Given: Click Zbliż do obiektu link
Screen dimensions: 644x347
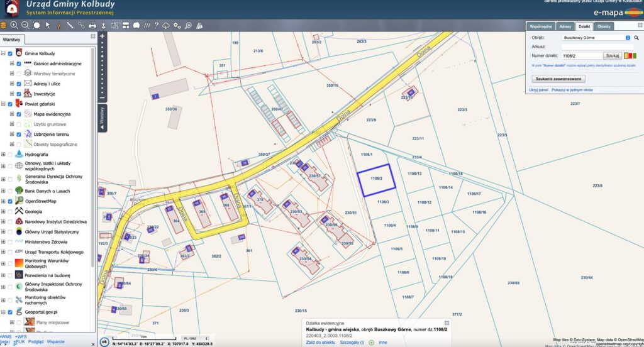Looking at the screenshot, I should 320,343.
